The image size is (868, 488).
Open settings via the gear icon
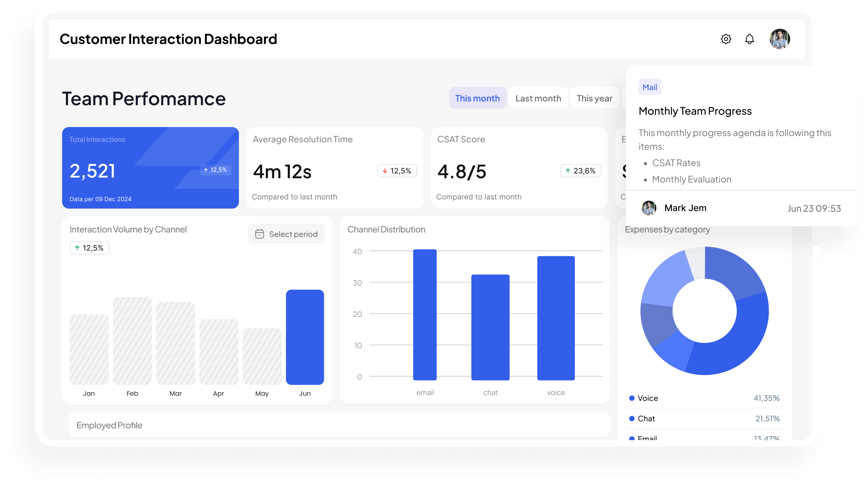tap(726, 39)
